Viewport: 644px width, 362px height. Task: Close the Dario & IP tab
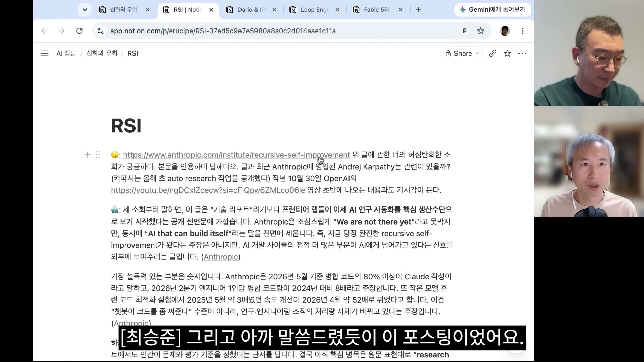[x=274, y=10]
